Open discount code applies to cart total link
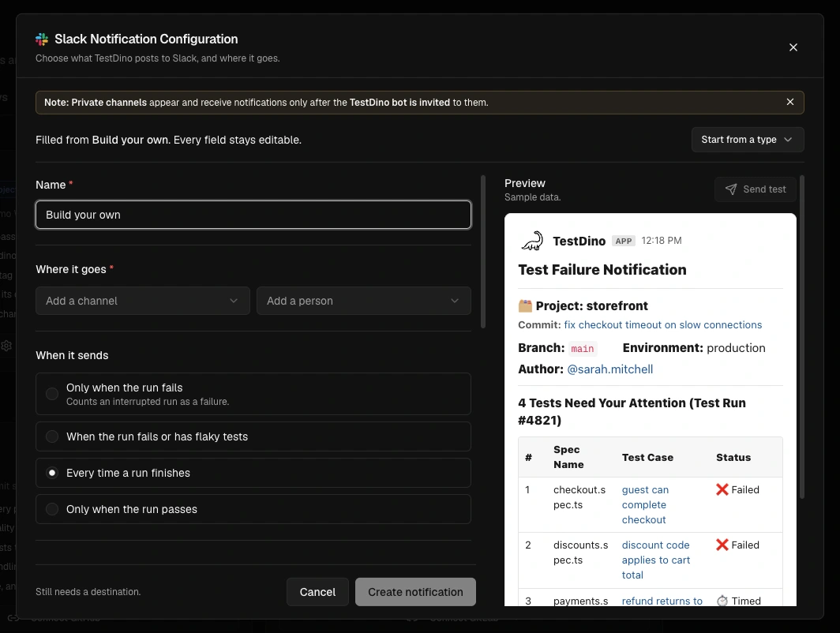Image resolution: width=840 pixels, height=633 pixels. (x=656, y=560)
